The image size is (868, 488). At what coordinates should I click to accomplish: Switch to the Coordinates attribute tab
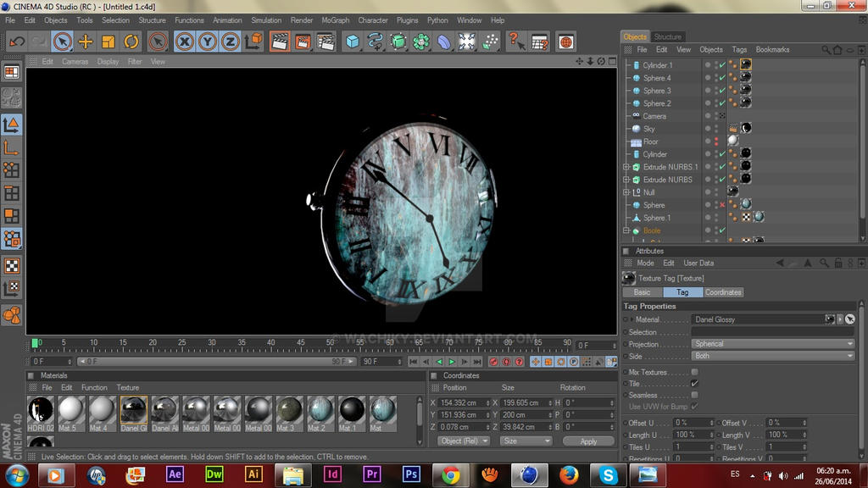[x=723, y=292]
